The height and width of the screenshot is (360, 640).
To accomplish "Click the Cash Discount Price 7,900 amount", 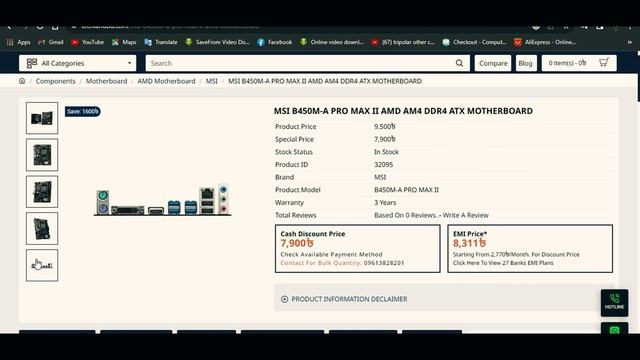I will point(297,243).
